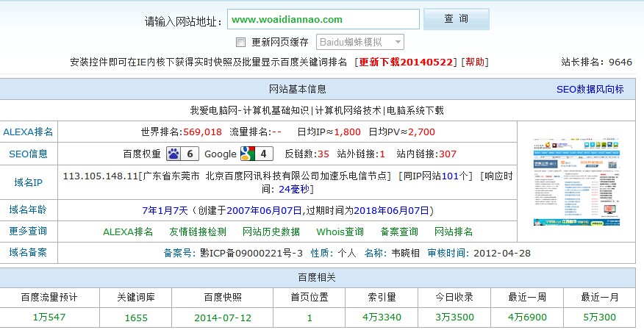Viewport: 644px width, 330px height.
Task: Open the 更新下载20140522 link
Action: point(406,62)
